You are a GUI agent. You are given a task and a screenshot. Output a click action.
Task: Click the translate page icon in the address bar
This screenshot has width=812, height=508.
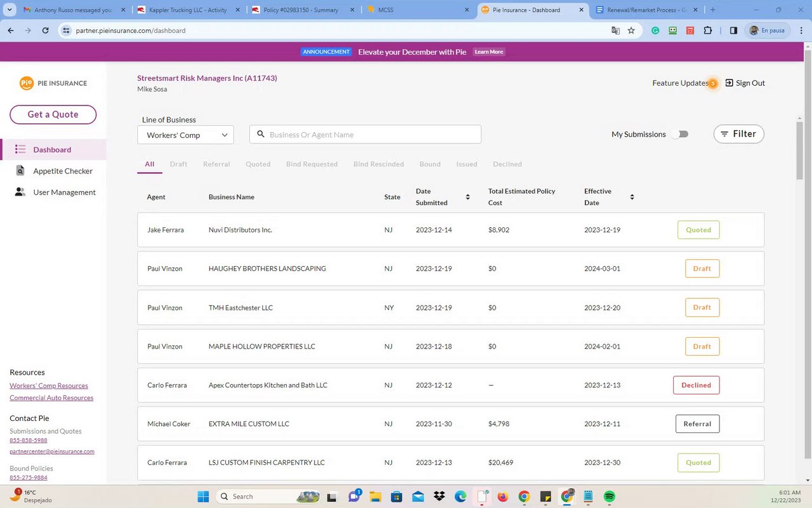615,30
